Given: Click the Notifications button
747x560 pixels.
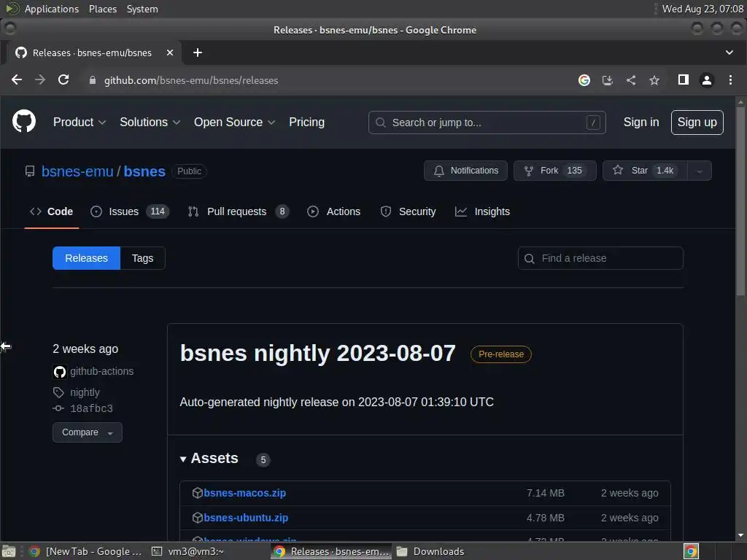Looking at the screenshot, I should [x=465, y=171].
